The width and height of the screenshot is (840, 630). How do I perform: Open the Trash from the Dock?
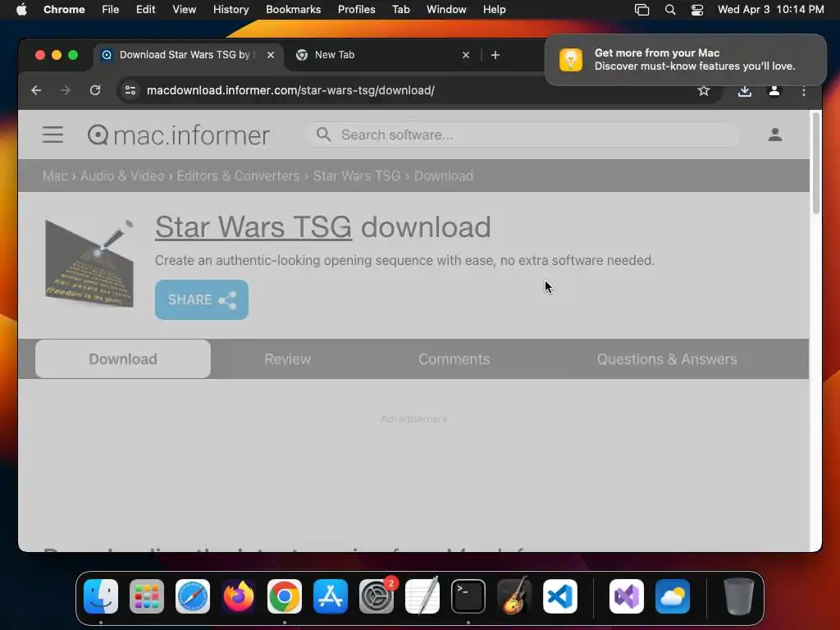739,596
